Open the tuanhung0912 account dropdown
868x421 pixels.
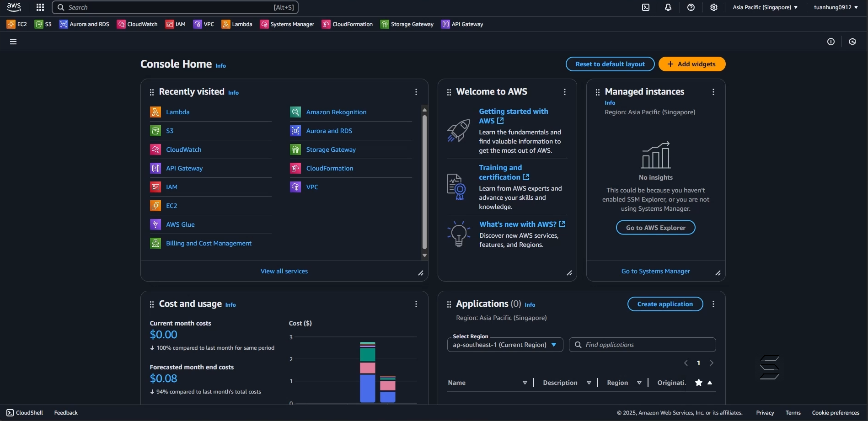click(x=836, y=7)
